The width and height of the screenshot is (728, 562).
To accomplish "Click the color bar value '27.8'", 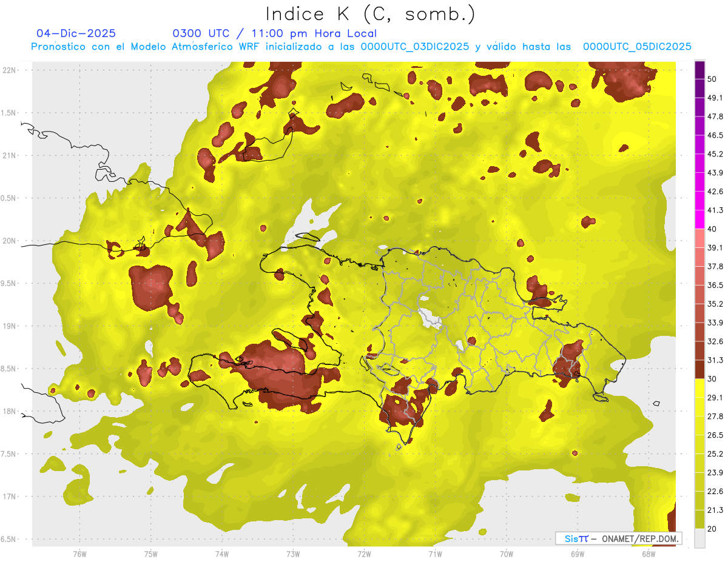I will pyautogui.click(x=715, y=416).
